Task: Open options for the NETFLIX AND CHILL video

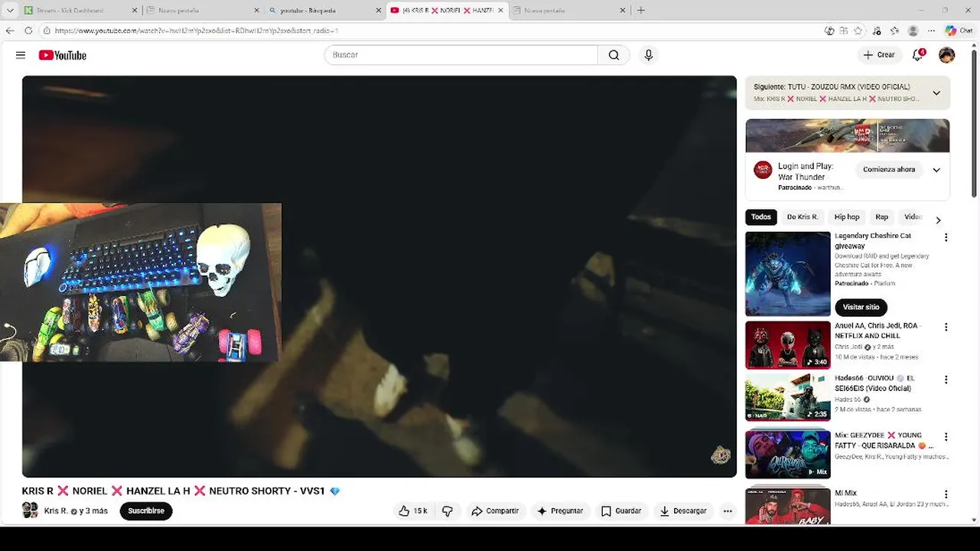Action: click(946, 328)
